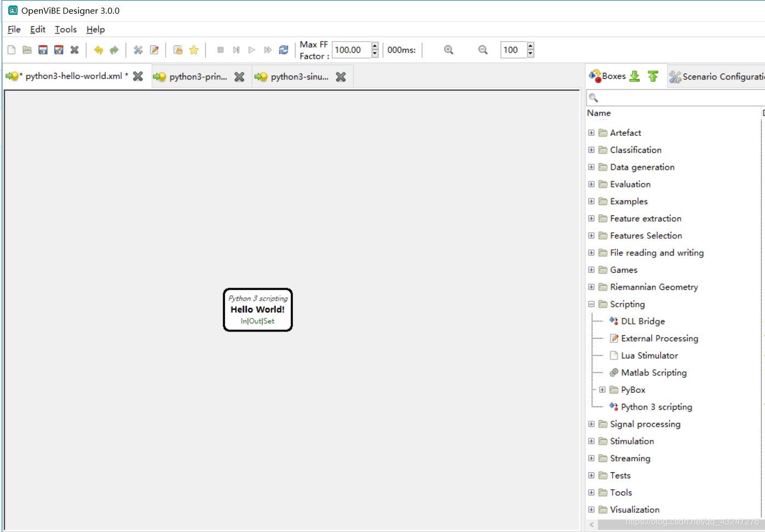Switch to the python3-sinu... scenario tab
Screen dimensions: 765x532
point(299,77)
